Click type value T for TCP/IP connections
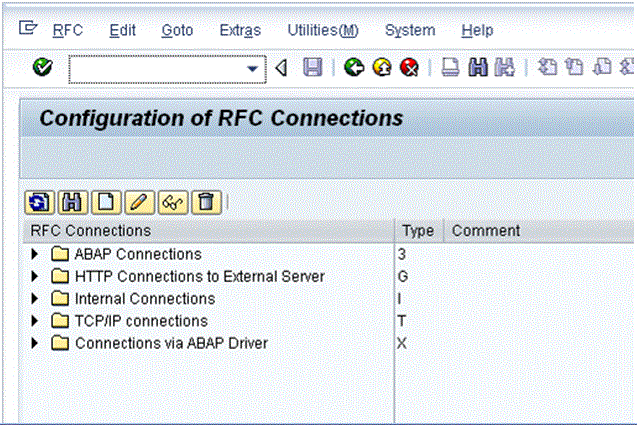This screenshot has height=425, width=637. 401,321
